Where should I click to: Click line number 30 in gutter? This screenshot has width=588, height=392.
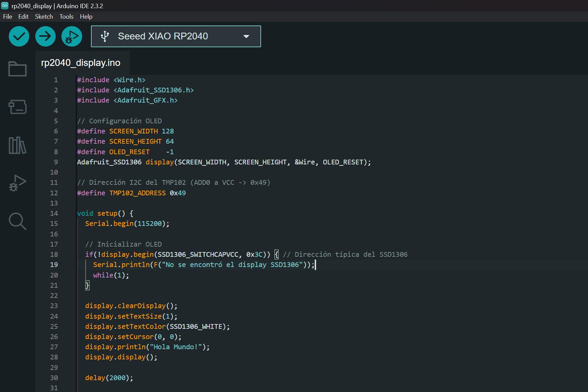[54, 378]
